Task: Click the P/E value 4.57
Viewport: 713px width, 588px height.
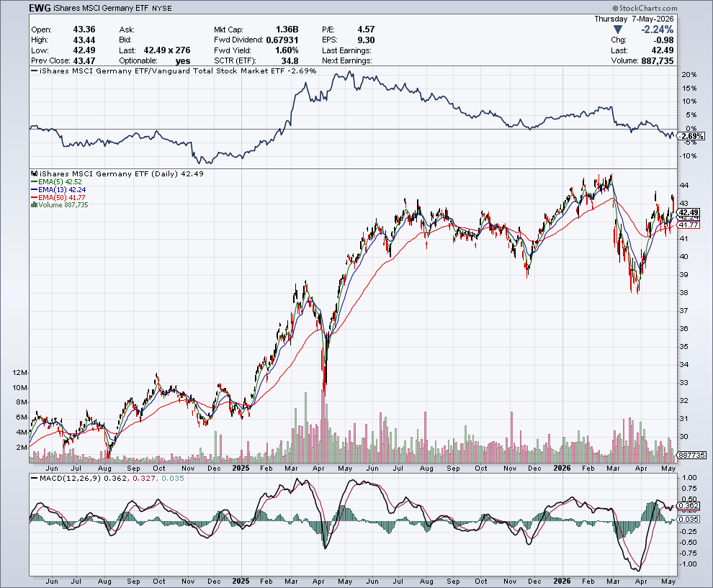Action: pyautogui.click(x=366, y=30)
